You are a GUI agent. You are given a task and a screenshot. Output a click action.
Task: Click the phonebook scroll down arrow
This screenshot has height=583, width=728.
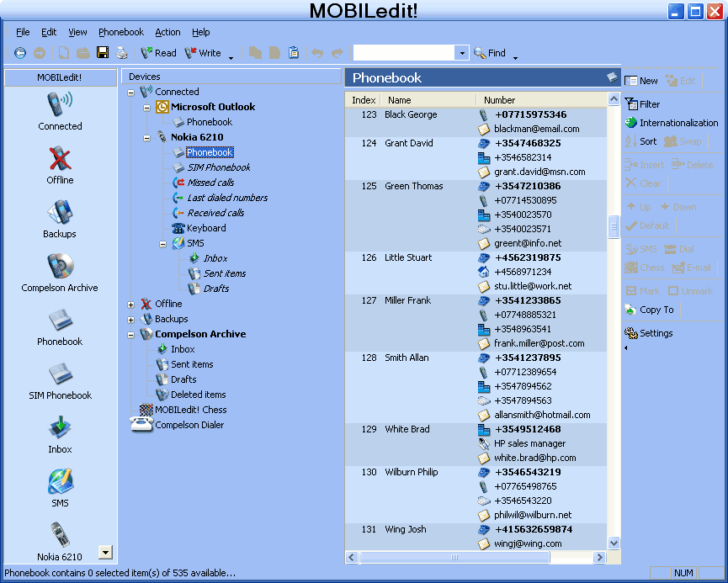tap(614, 543)
